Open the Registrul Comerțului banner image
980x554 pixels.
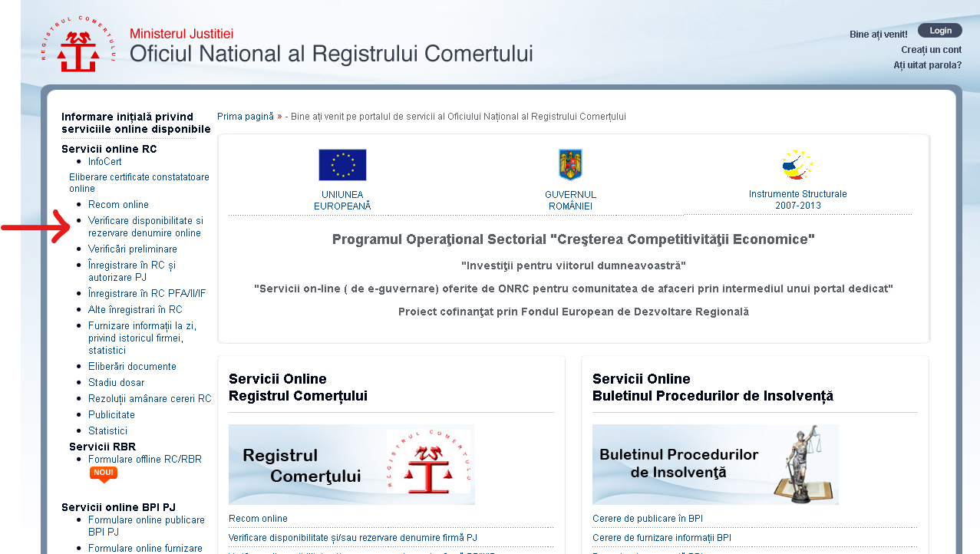point(351,464)
